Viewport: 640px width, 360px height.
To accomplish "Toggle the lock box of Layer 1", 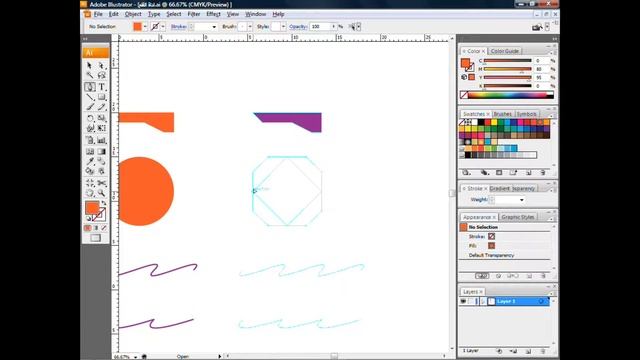I will click(471, 301).
